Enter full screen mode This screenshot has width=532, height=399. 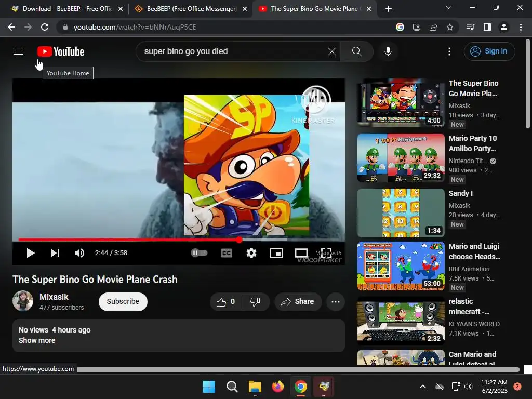pyautogui.click(x=326, y=253)
